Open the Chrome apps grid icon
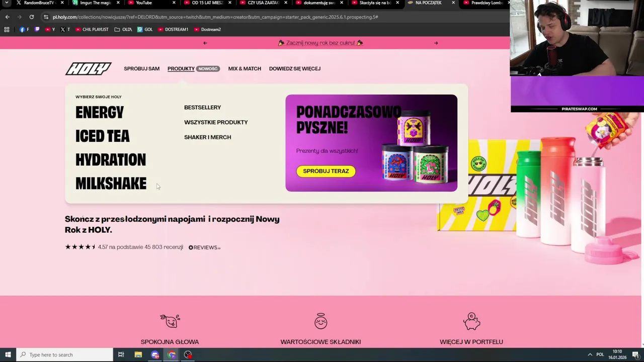Viewport: 644px width, 362px height. click(7, 29)
